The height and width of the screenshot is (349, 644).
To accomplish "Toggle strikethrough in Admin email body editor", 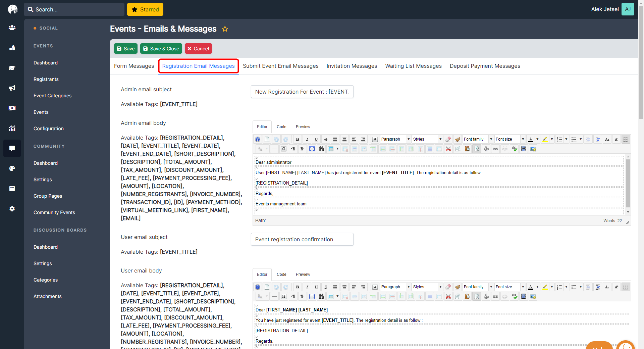I will [326, 139].
